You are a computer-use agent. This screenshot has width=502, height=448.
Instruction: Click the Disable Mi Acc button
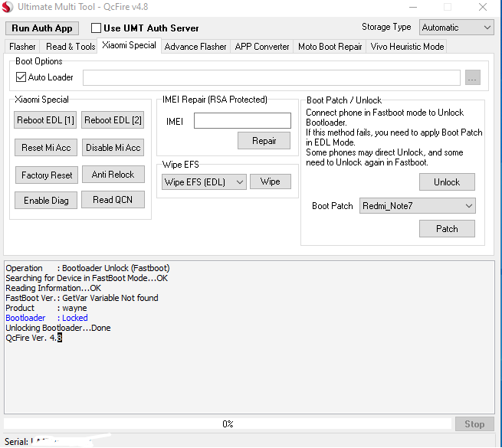pyautogui.click(x=113, y=148)
